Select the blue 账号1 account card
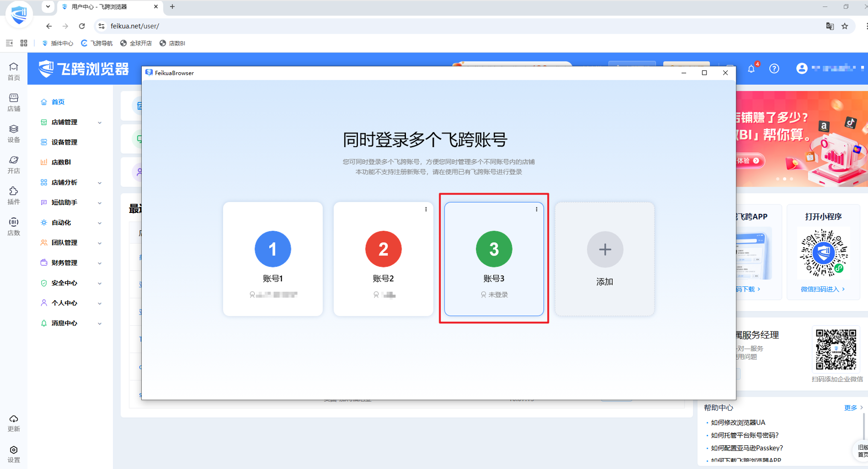The height and width of the screenshot is (469, 868). tap(273, 259)
